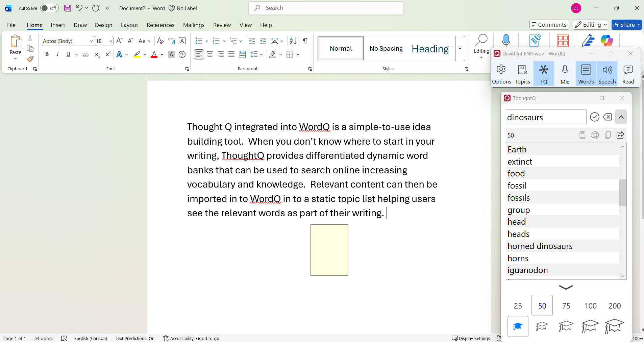Increase paragraph indent
The height and width of the screenshot is (342, 644).
(x=263, y=41)
